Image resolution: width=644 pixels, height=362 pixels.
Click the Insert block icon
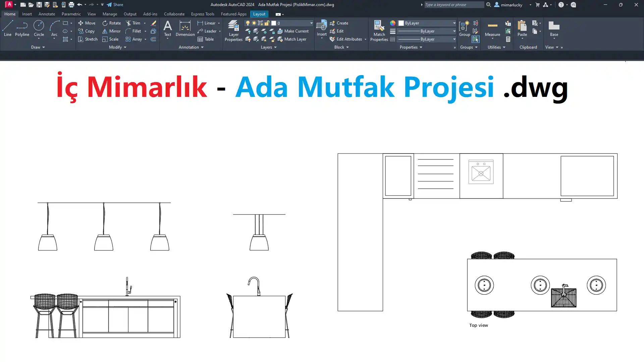point(321,26)
